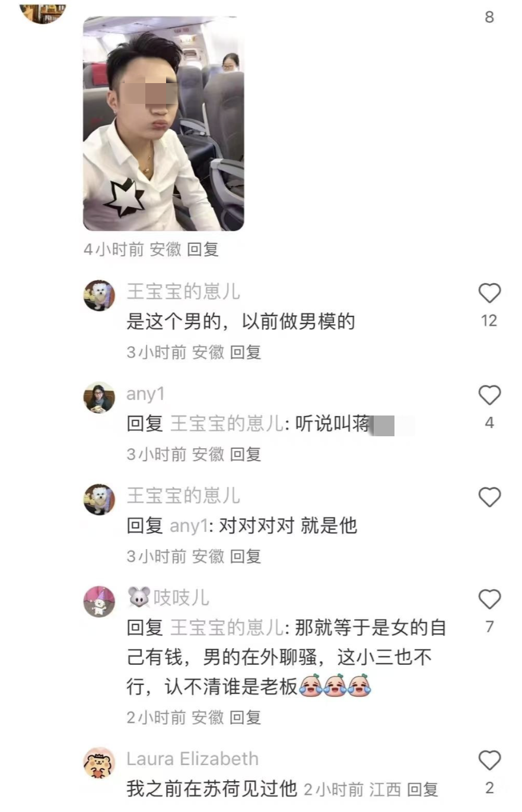Open username 王宝宝的崽儿 above 是这个男的

(x=183, y=291)
